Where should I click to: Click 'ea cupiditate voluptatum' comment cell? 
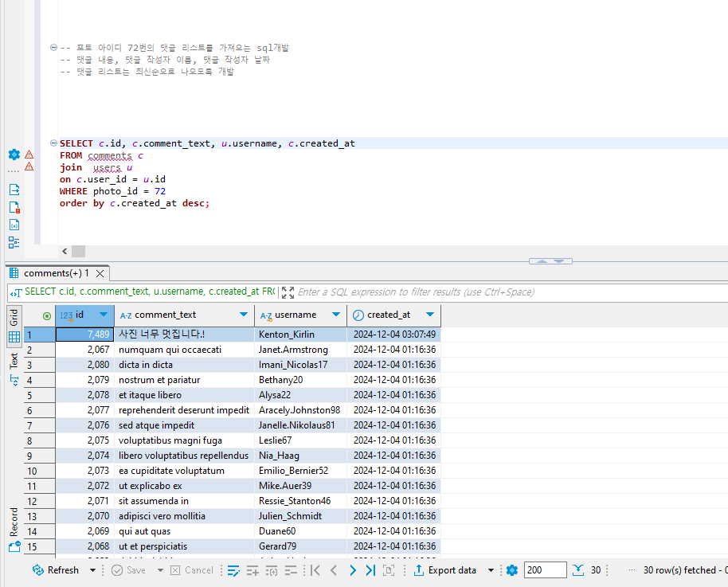184,471
